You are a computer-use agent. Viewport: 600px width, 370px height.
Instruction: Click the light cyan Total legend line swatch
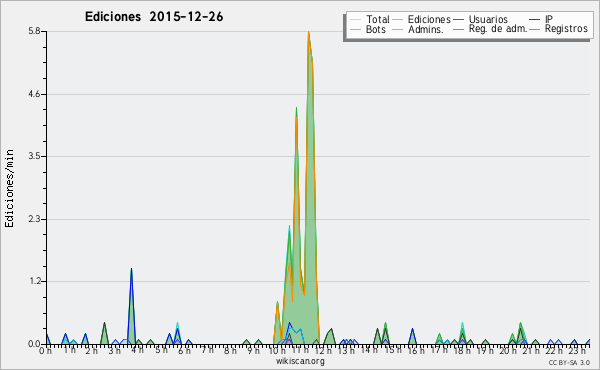355,20
